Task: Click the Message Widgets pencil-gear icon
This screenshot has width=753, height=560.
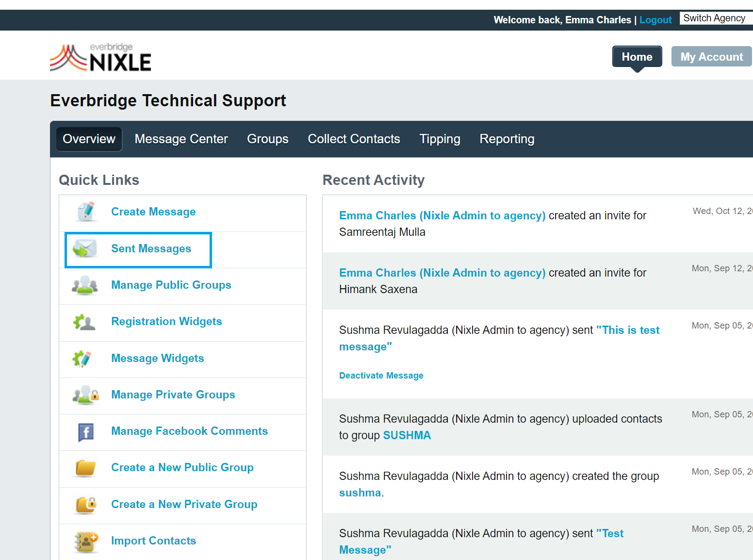Action: click(82, 359)
